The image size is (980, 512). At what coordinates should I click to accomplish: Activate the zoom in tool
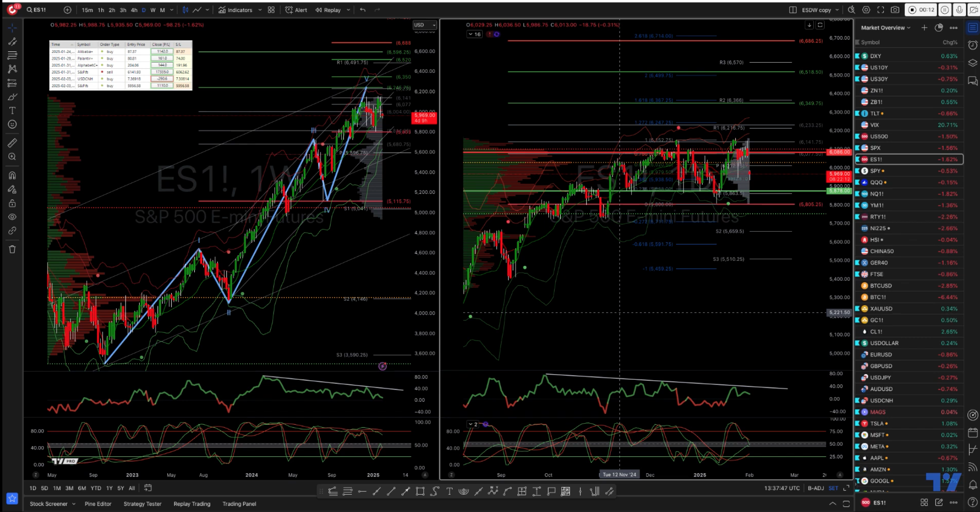click(13, 156)
